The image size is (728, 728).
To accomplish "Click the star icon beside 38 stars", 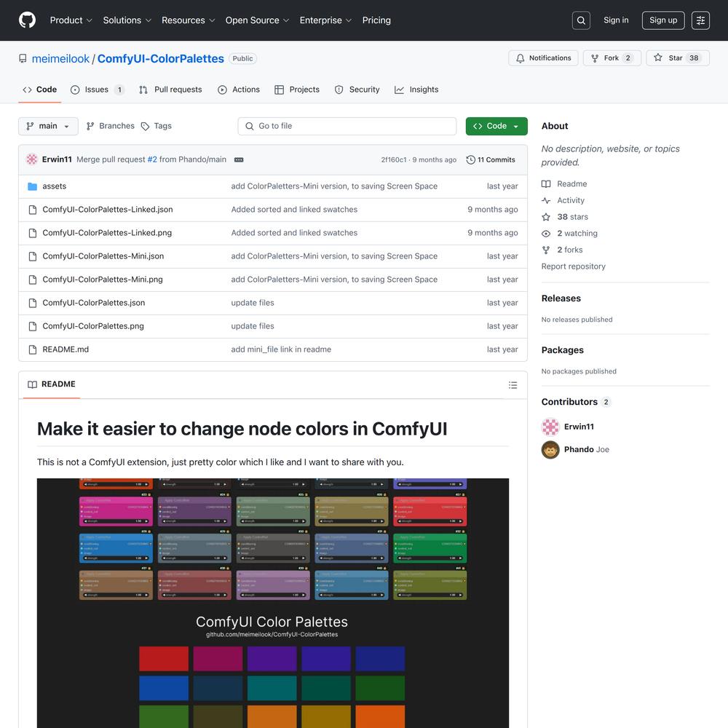I will point(546,217).
